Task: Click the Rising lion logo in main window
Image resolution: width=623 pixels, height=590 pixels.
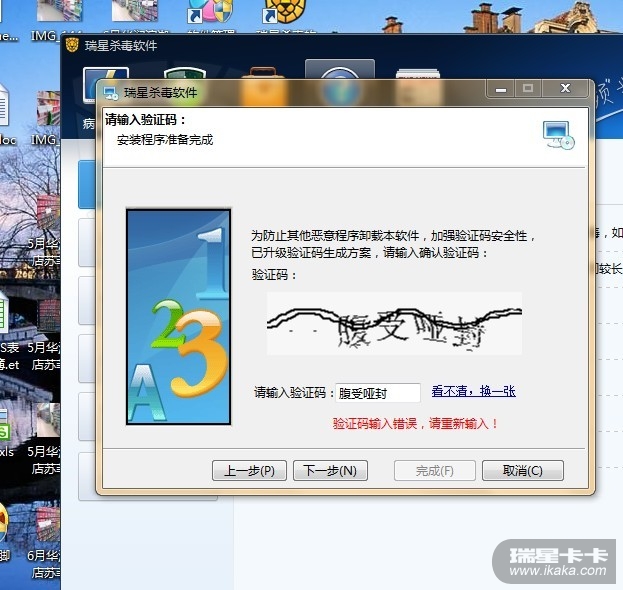Action: click(72, 45)
